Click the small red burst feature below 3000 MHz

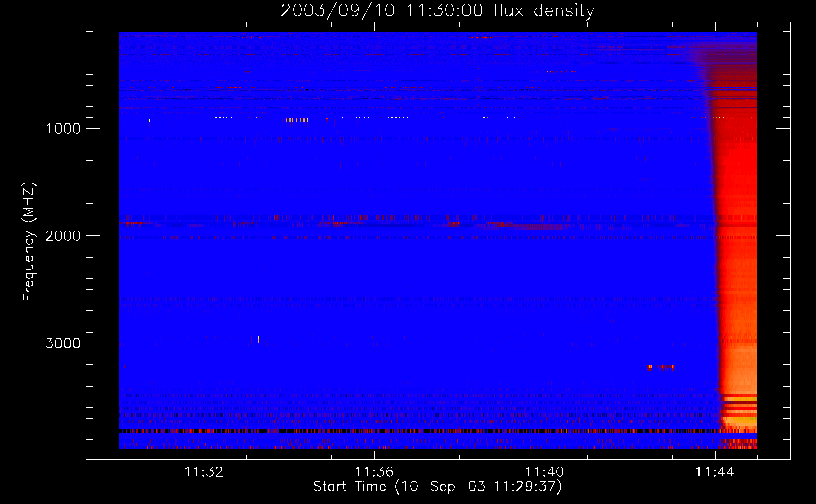tap(661, 367)
